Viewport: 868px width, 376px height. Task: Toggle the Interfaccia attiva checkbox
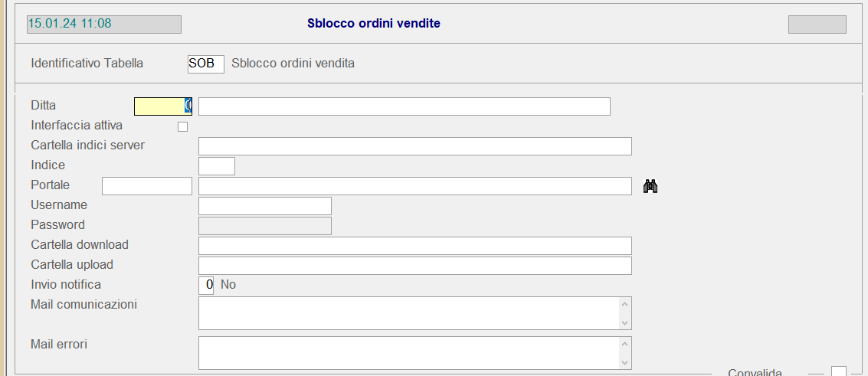coord(182,127)
